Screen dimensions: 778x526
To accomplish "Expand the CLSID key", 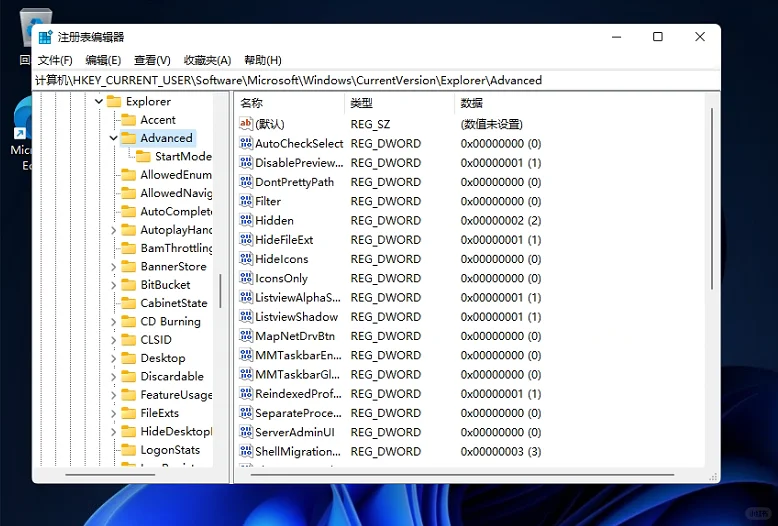I will (114, 340).
